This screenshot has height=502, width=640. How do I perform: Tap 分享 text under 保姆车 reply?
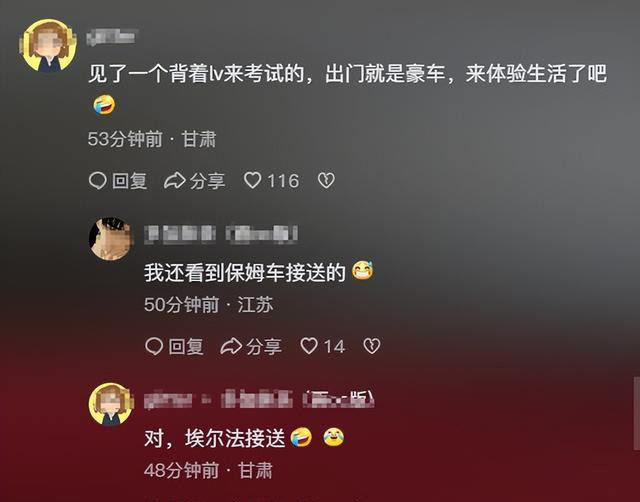click(263, 347)
